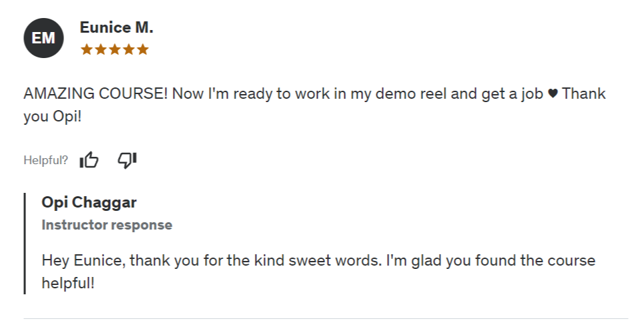Image resolution: width=644 pixels, height=323 pixels.
Task: Click the vertical bar beside the instructor response
Action: pos(25,243)
